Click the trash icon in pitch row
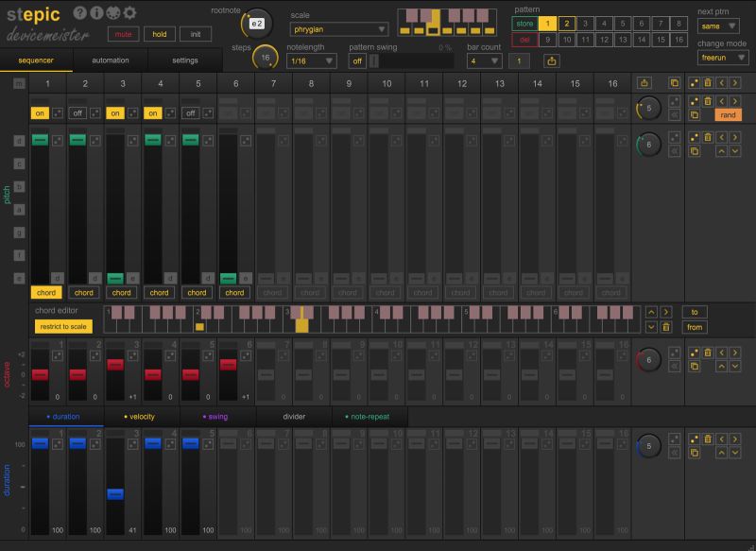 point(708,137)
